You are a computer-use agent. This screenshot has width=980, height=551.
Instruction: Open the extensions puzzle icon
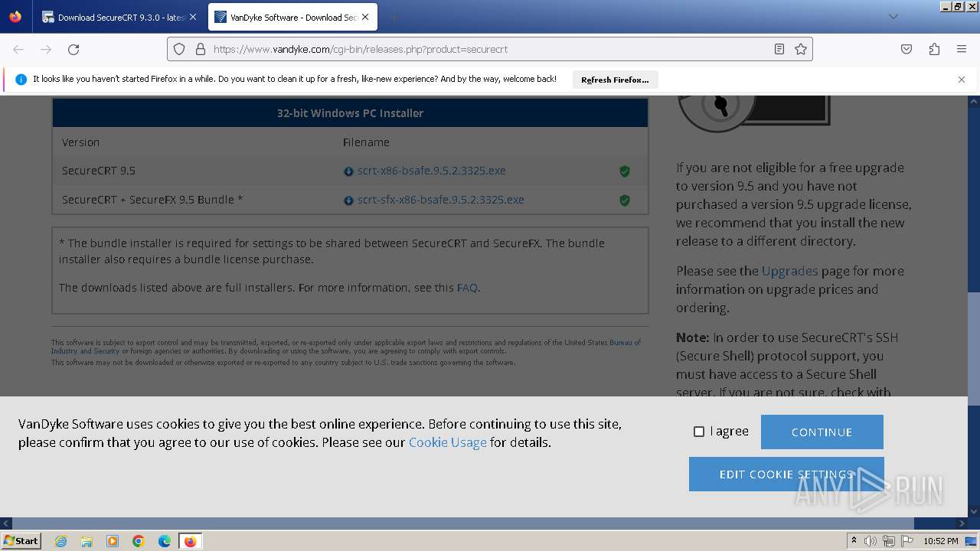[x=934, y=49]
